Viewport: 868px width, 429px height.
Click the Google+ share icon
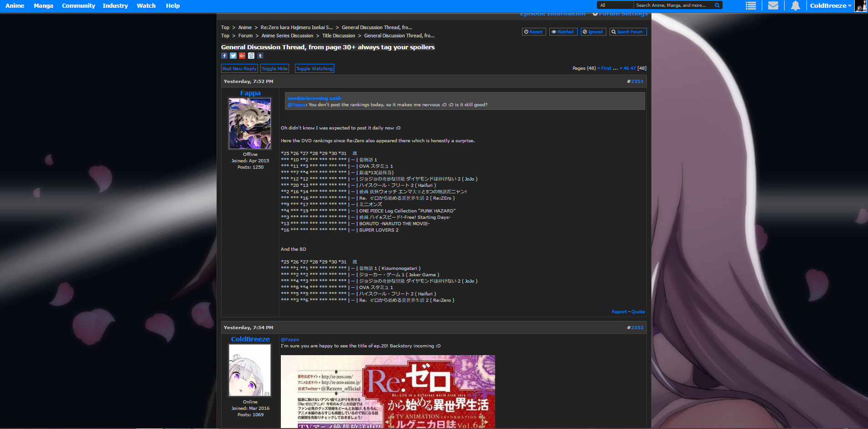point(242,56)
